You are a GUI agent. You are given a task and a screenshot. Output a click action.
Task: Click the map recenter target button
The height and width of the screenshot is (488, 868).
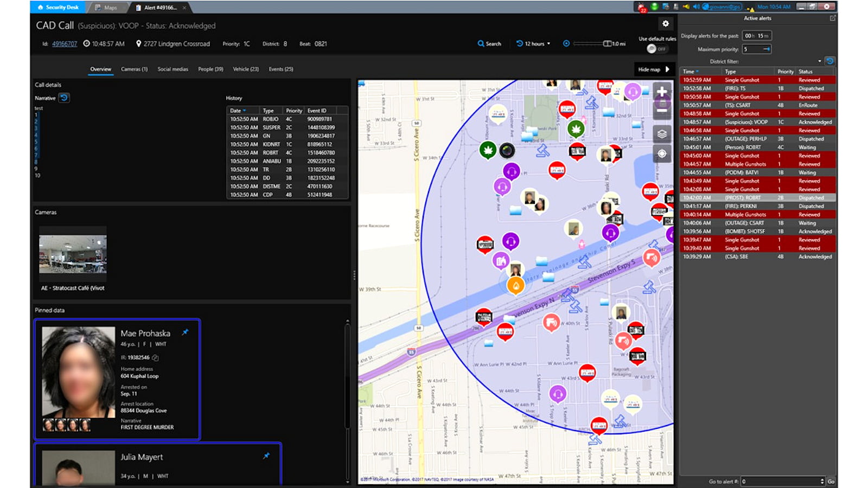662,154
